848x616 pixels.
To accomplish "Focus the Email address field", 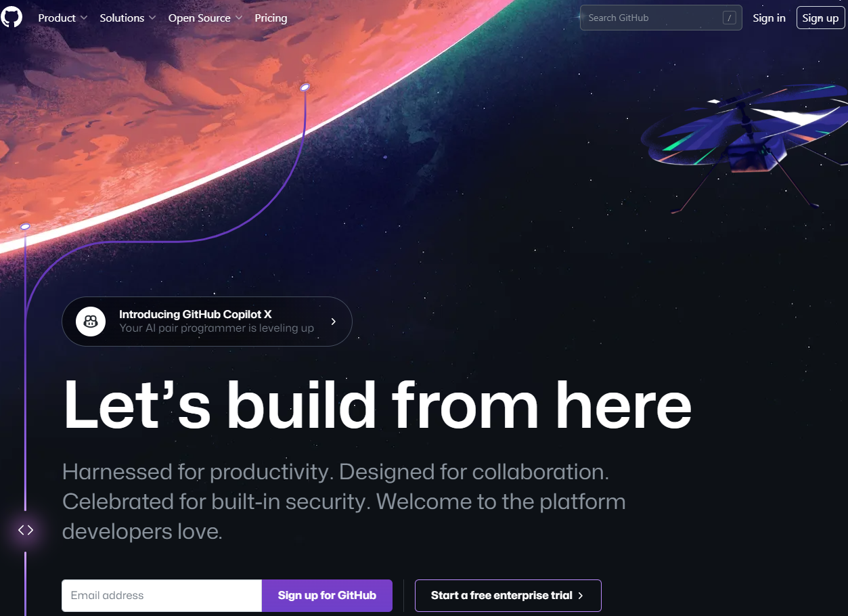I will pos(162,596).
